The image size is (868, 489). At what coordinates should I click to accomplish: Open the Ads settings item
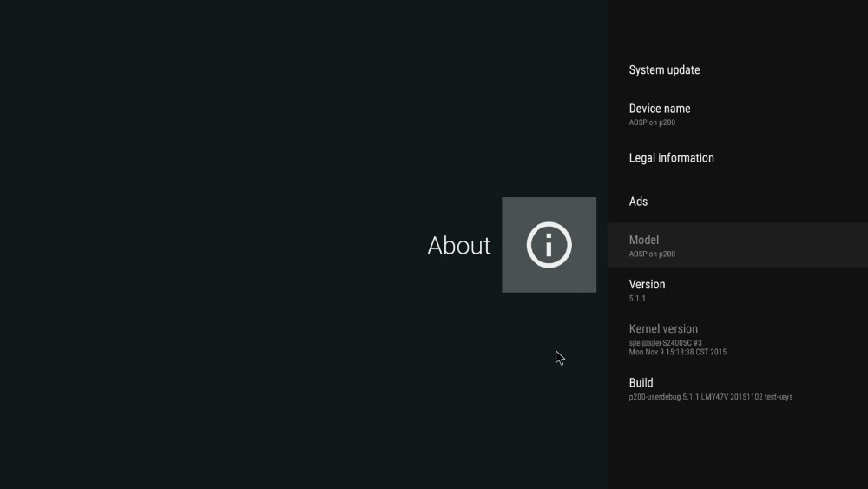pos(638,202)
